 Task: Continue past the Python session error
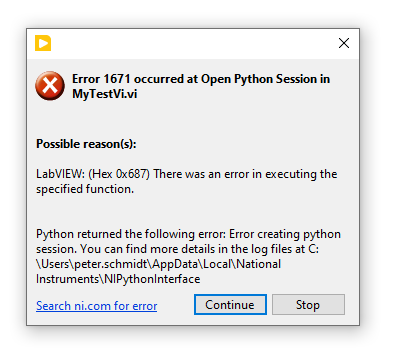(230, 304)
